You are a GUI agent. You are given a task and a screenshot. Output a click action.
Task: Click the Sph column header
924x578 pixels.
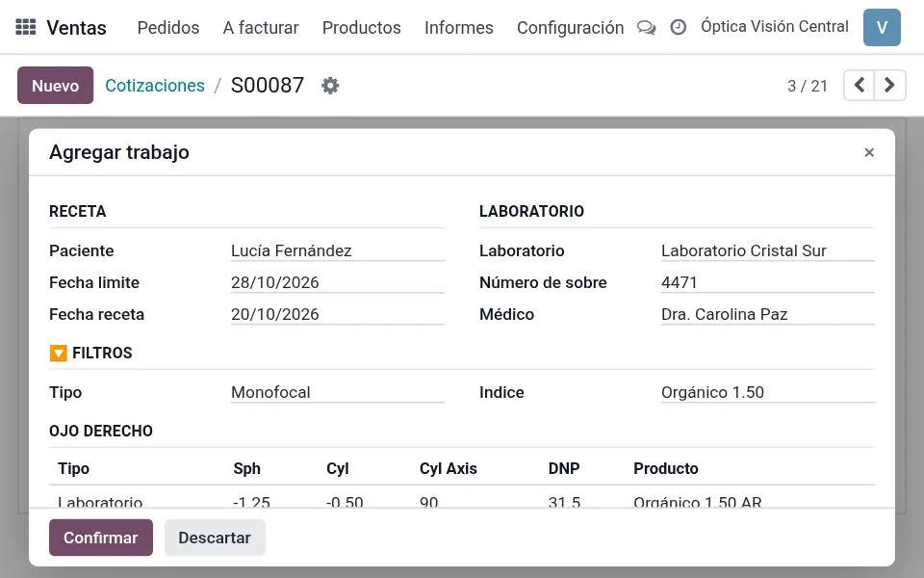tap(247, 468)
